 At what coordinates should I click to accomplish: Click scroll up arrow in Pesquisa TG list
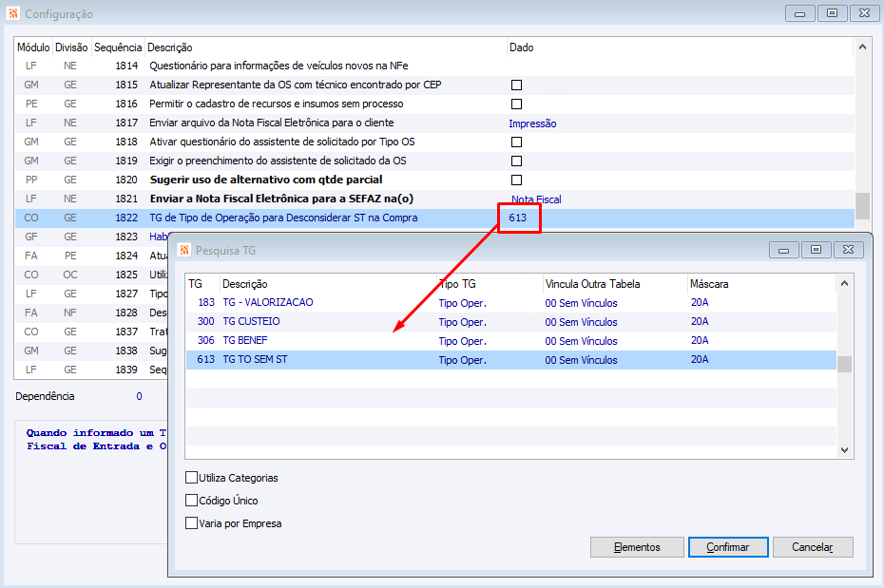pyautogui.click(x=844, y=283)
